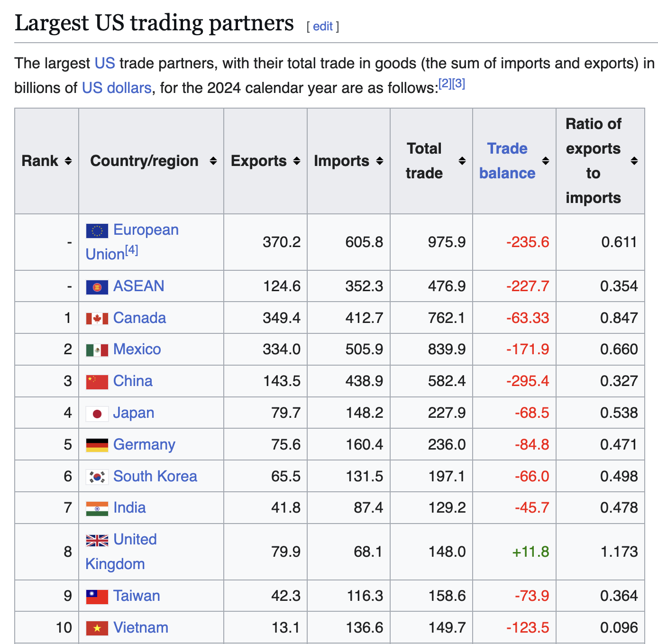The width and height of the screenshot is (658, 644).
Task: Open citation reference [3]
Action: pyautogui.click(x=458, y=84)
